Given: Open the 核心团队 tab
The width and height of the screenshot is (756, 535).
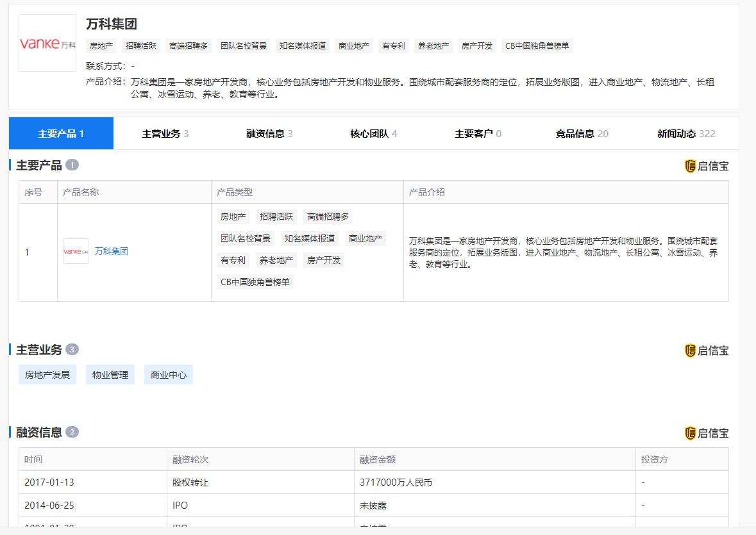Looking at the screenshot, I should coord(374,133).
